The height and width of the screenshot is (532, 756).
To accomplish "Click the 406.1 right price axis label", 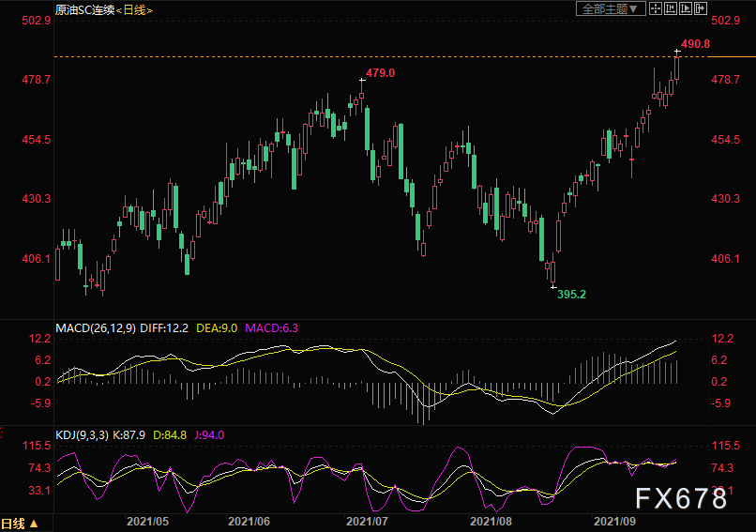I will pos(726,259).
